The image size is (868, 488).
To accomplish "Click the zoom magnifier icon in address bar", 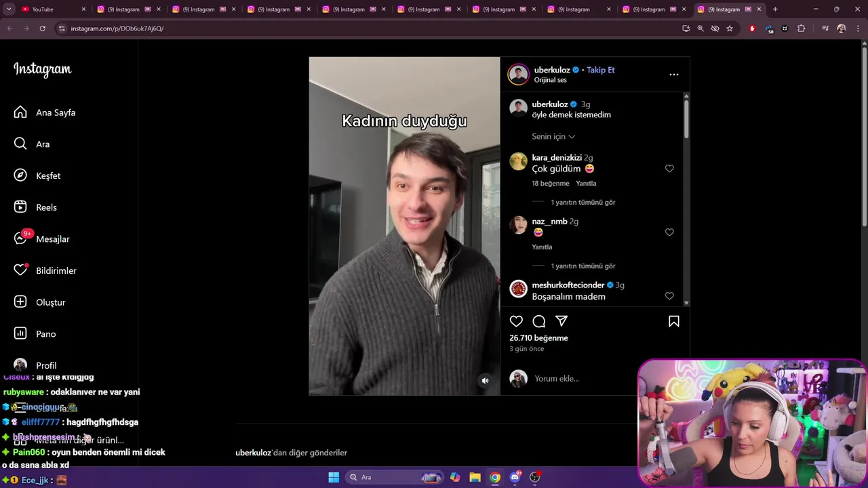I will pyautogui.click(x=701, y=28).
